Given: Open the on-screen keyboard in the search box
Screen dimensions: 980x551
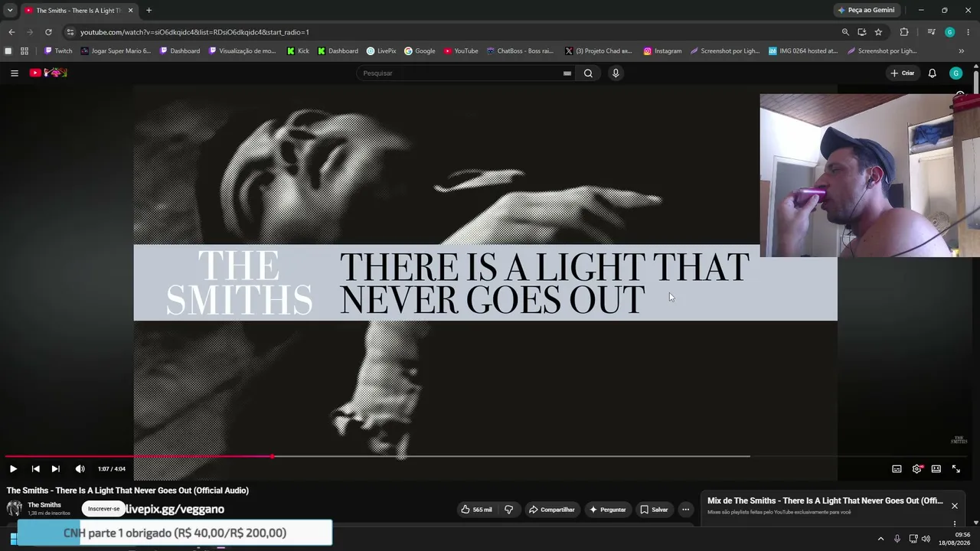Looking at the screenshot, I should pos(567,73).
